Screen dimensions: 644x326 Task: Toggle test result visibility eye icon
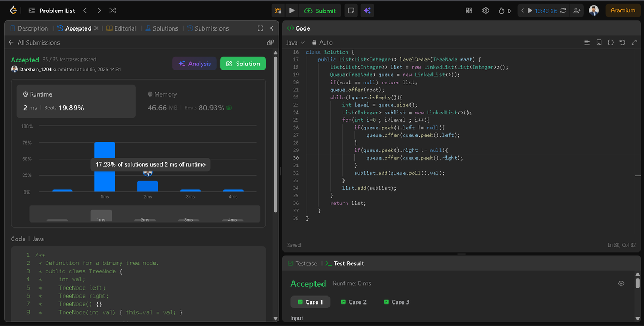pos(621,283)
